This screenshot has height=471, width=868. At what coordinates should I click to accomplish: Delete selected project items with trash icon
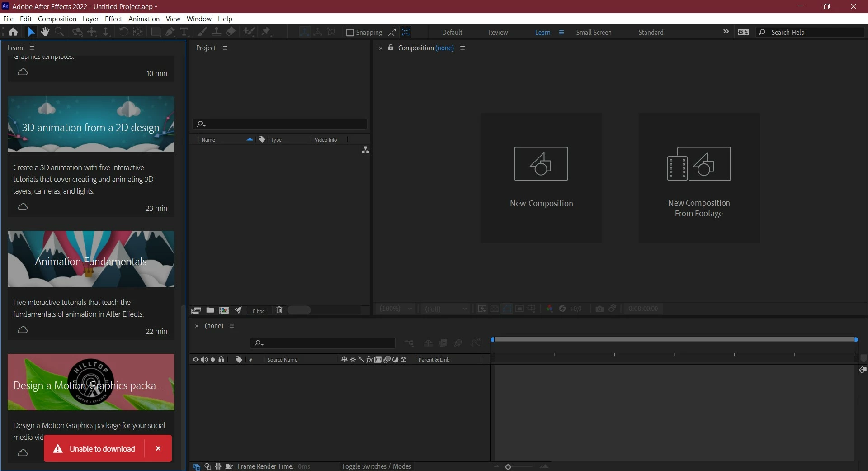tap(279, 310)
